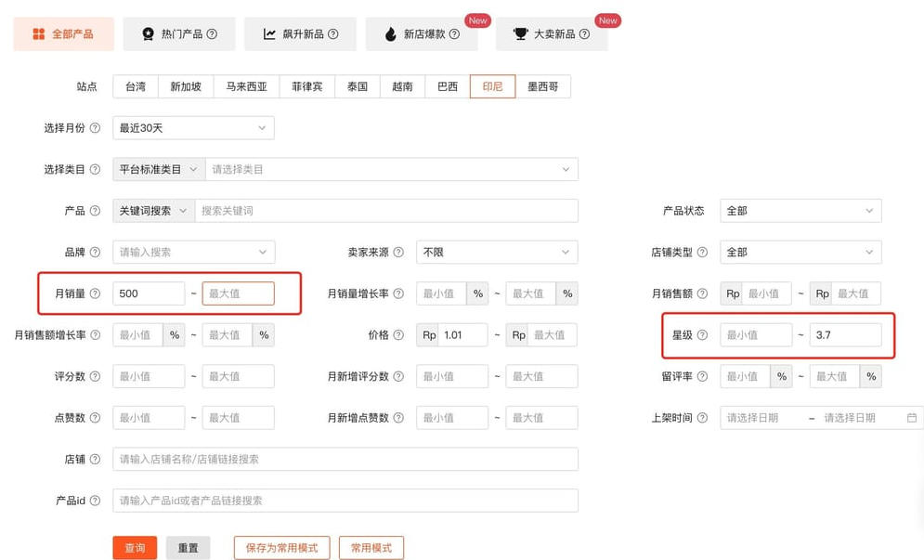Image resolution: width=924 pixels, height=560 pixels.
Task: Select the 菲律宾 site
Action: click(x=307, y=86)
